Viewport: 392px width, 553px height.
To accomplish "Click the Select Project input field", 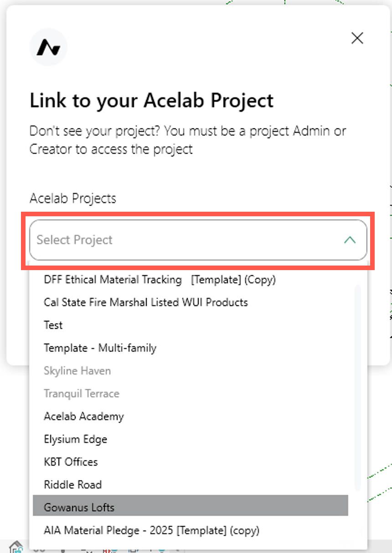I will 198,240.
